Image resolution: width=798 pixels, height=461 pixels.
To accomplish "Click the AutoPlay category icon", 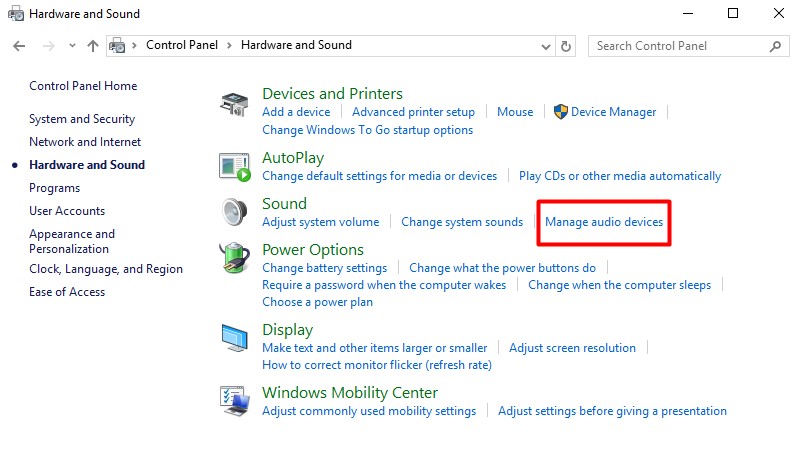I will point(234,167).
